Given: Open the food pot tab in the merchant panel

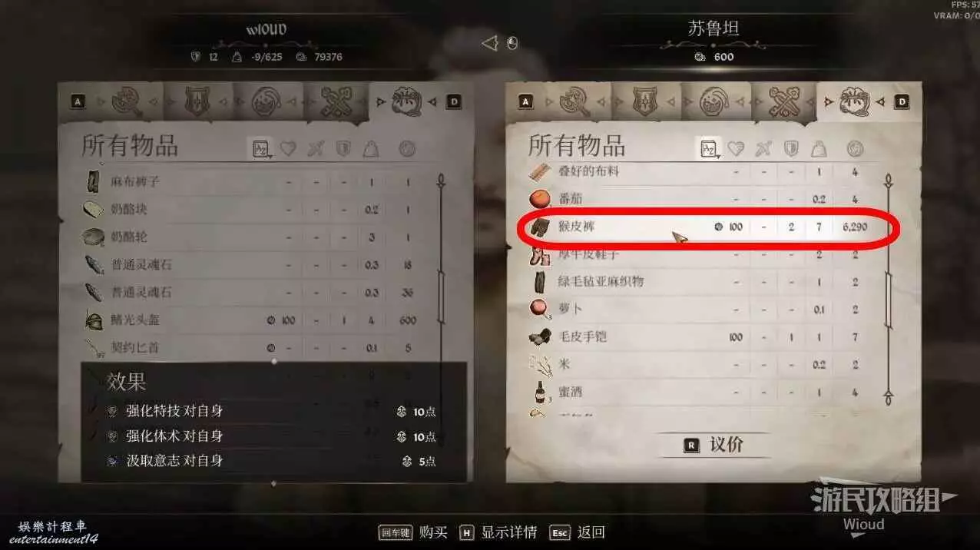Looking at the screenshot, I should point(714,101).
